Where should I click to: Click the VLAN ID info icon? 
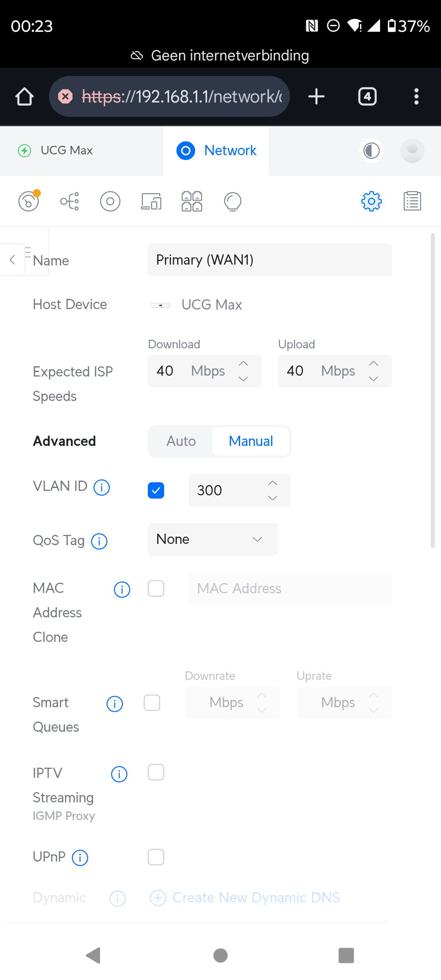point(102,487)
